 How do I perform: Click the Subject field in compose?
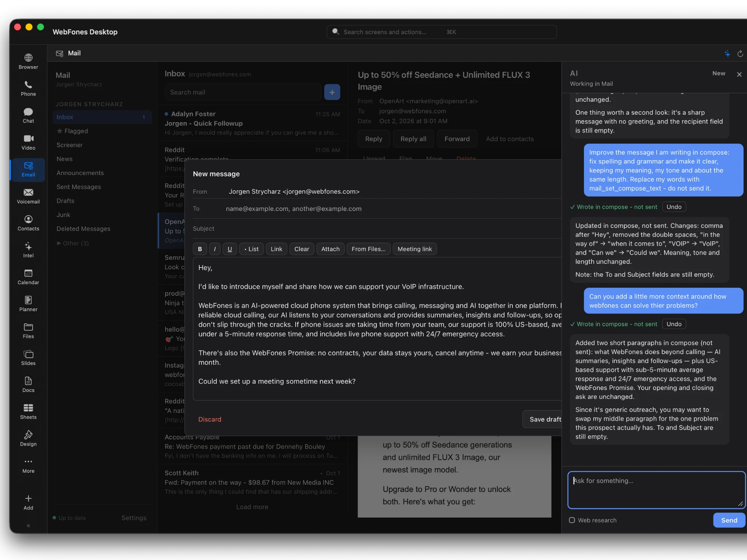coord(377,228)
